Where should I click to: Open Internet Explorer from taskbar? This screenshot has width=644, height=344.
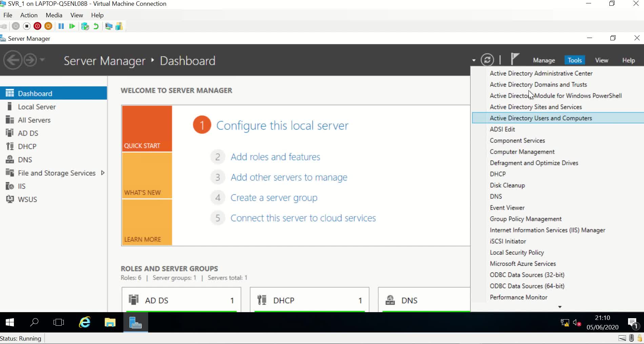pyautogui.click(x=84, y=322)
